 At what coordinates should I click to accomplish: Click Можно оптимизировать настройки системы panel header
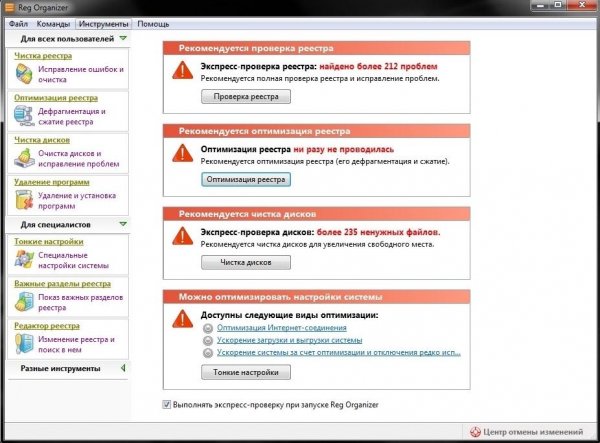coord(316,297)
